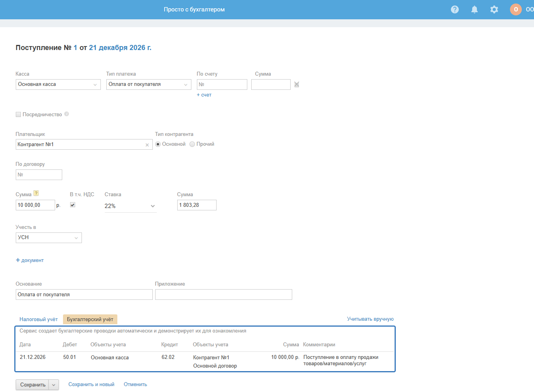The image size is (534, 392).
Task: Click the Посредничество info icon
Action: coord(67,114)
